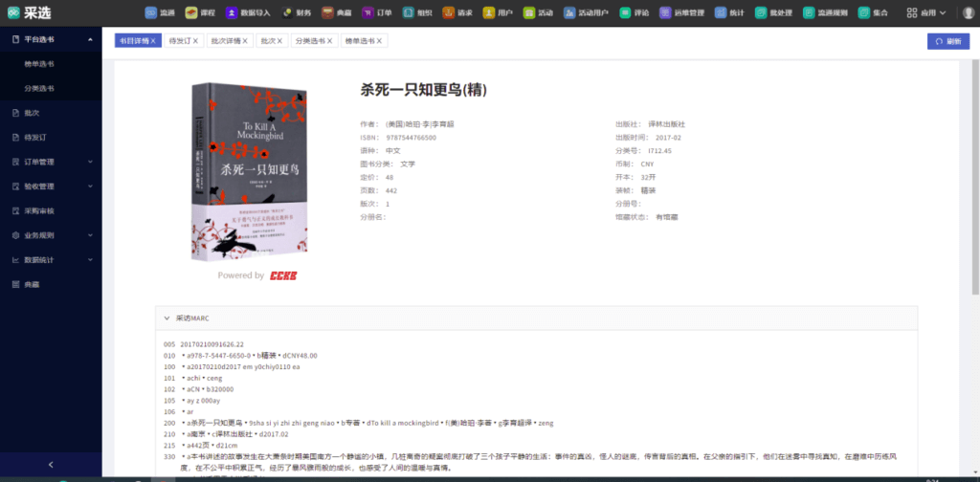
Task: Select 榜单选书 in the sidebar submenu
Action: coord(39,64)
